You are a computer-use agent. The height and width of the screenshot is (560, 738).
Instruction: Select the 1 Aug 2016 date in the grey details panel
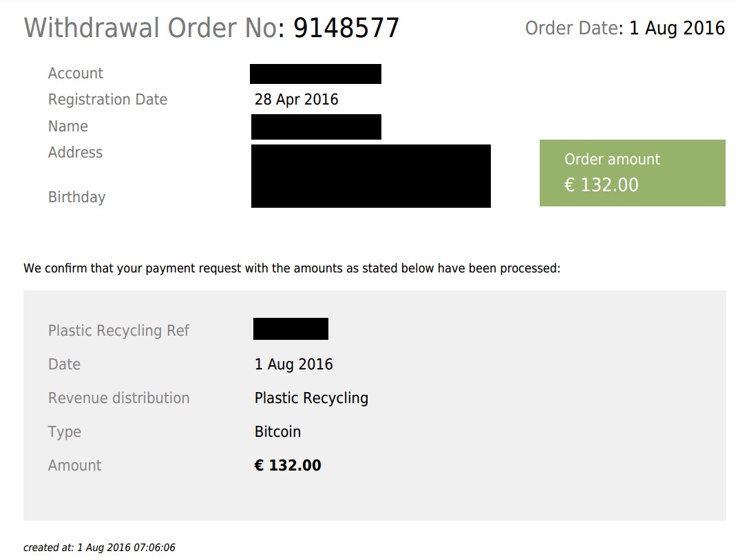pos(293,365)
